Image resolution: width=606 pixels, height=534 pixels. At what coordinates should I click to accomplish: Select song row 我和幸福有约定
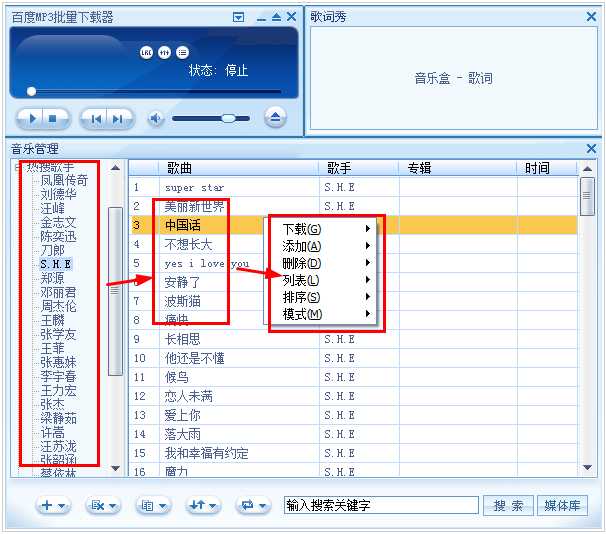pyautogui.click(x=353, y=453)
